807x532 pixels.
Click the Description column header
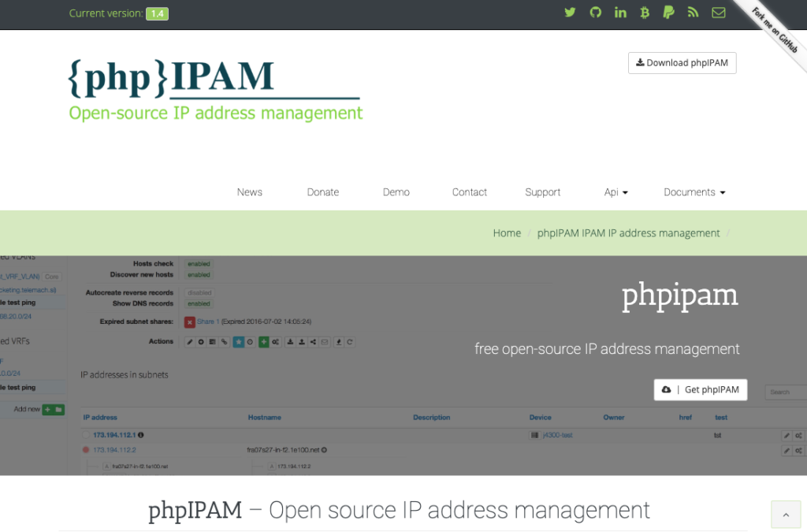[431, 417]
